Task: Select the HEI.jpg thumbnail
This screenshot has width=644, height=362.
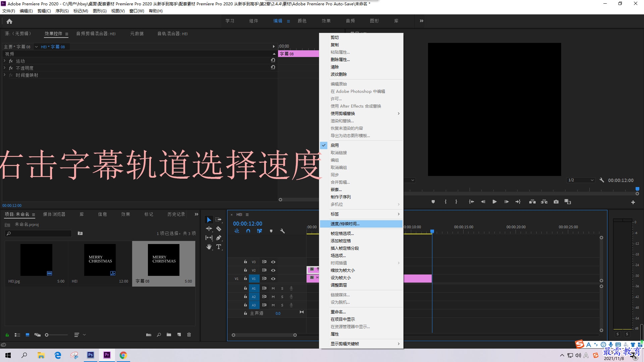Action: [36, 260]
